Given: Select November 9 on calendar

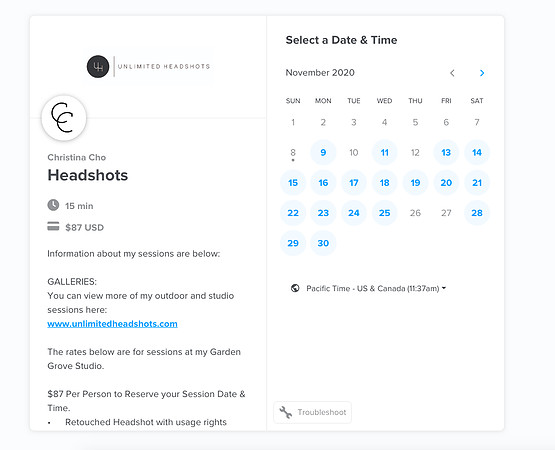Looking at the screenshot, I should pos(323,153).
